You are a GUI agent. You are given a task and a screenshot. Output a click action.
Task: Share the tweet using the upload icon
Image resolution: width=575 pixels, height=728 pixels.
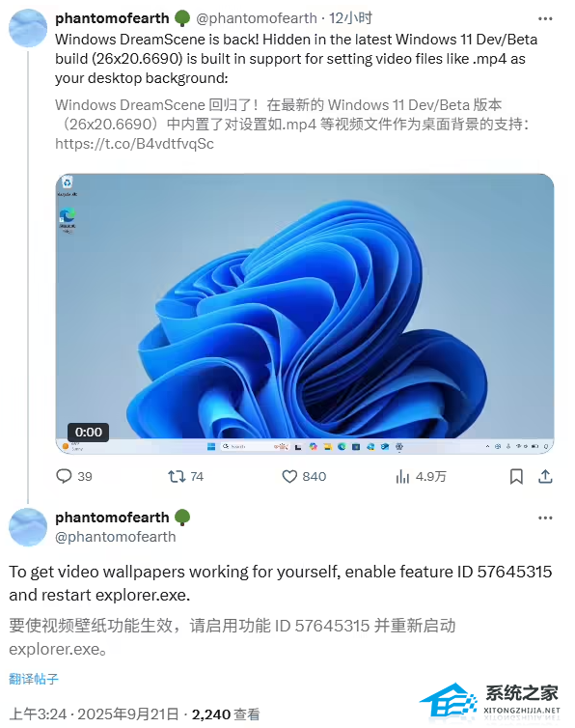(x=545, y=476)
